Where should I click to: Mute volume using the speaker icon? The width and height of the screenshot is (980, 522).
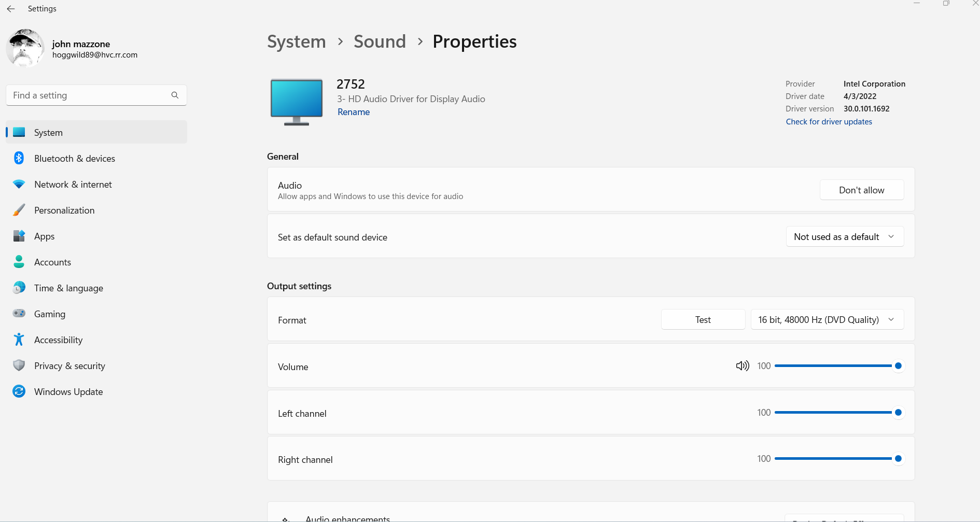pyautogui.click(x=742, y=366)
